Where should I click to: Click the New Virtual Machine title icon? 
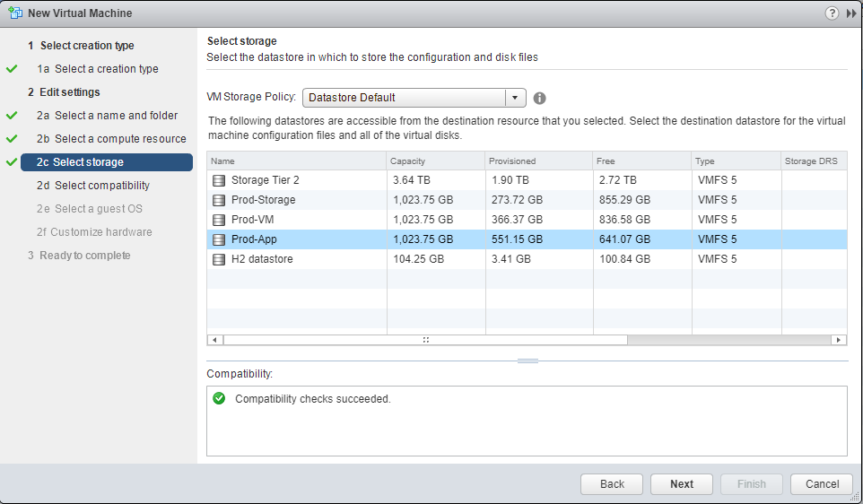point(15,13)
